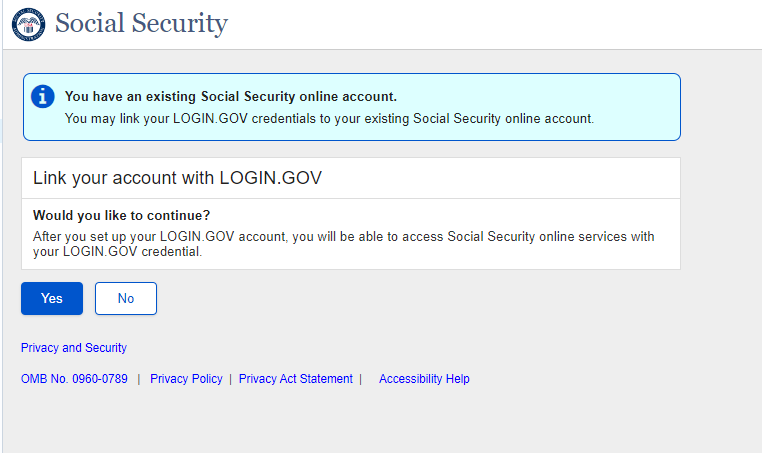Choose the No button
The width and height of the screenshot is (762, 453).
(x=126, y=298)
